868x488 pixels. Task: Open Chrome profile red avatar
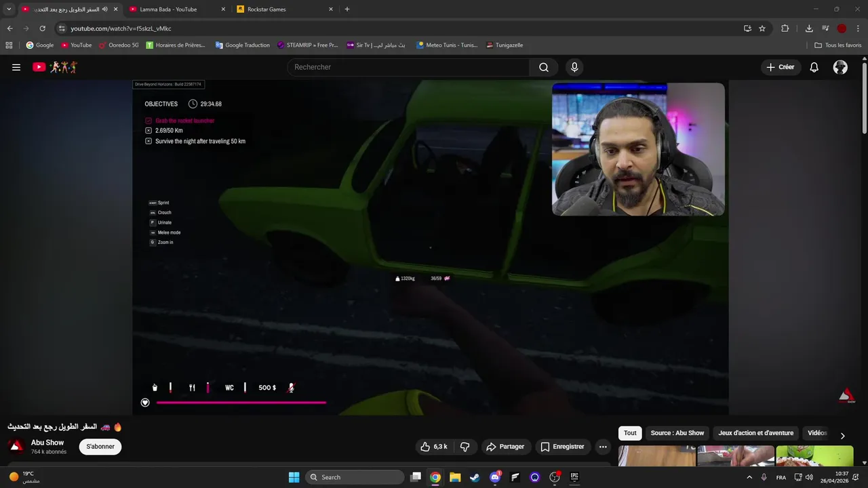point(842,28)
